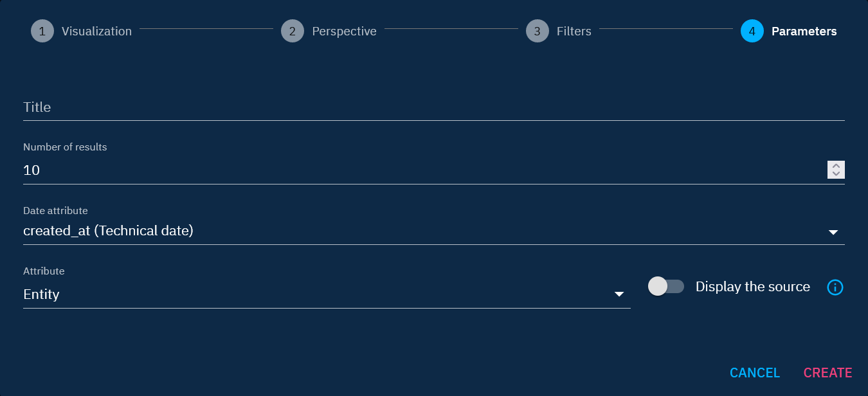The height and width of the screenshot is (396, 868).
Task: Go to the Filters step label
Action: pos(574,31)
